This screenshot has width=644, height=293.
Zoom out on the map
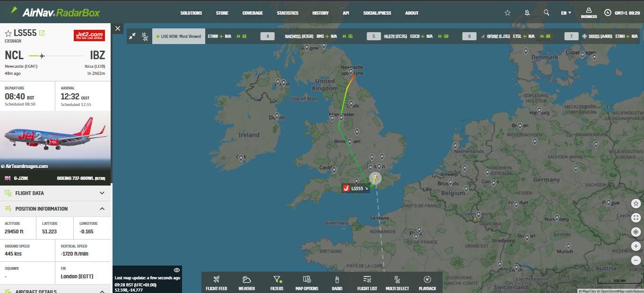pos(636,260)
